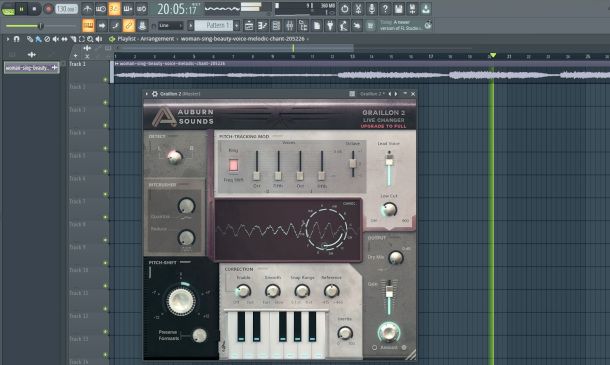
Task: Open Grallion 2 plugin settings gear
Action: [x=154, y=94]
